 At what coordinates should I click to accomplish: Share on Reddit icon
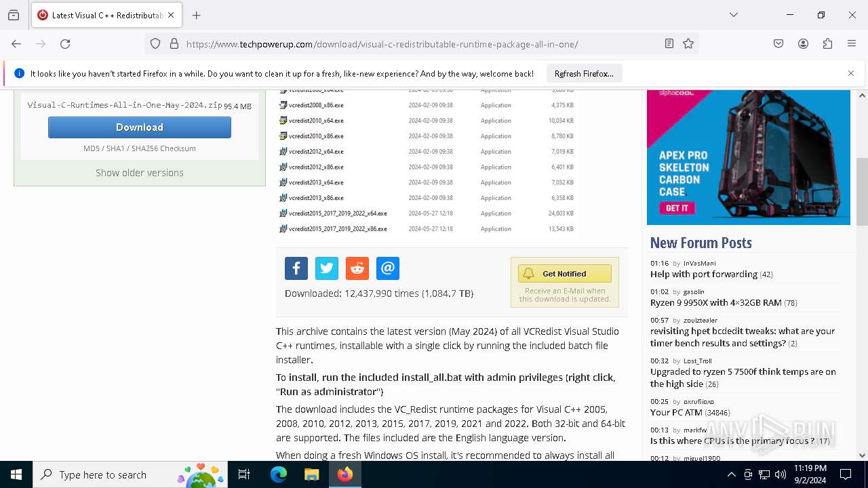coord(357,268)
